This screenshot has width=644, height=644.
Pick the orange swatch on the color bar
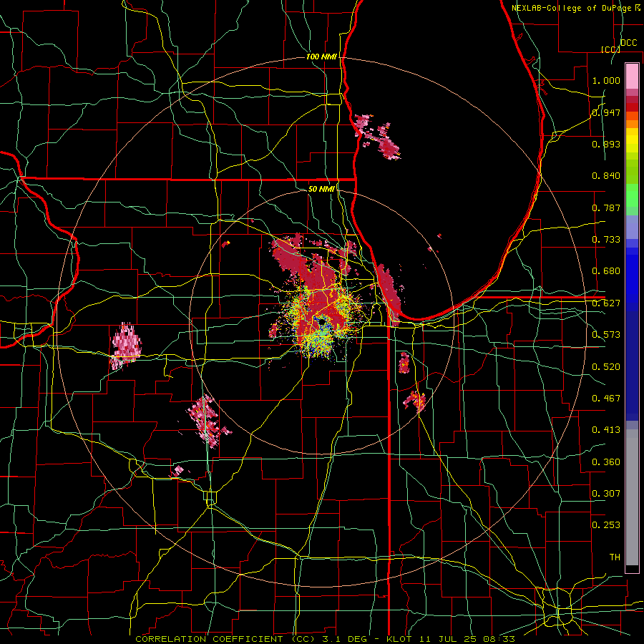(x=632, y=124)
